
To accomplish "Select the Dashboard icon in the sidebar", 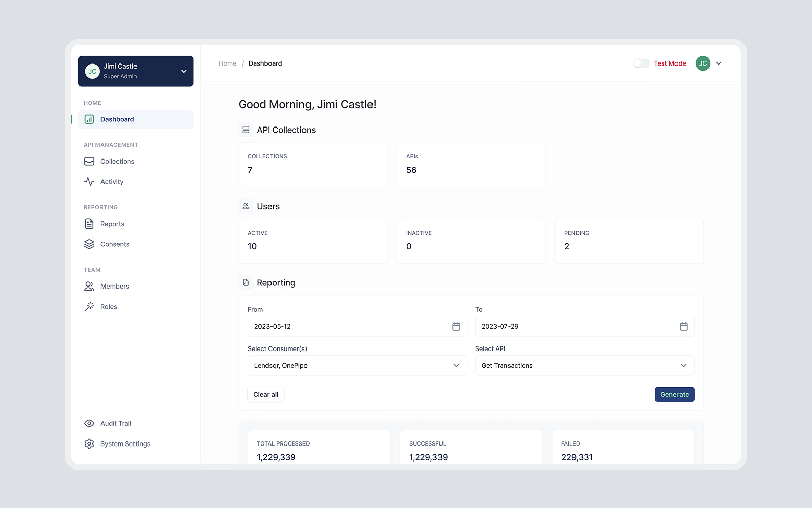I will [x=89, y=119].
